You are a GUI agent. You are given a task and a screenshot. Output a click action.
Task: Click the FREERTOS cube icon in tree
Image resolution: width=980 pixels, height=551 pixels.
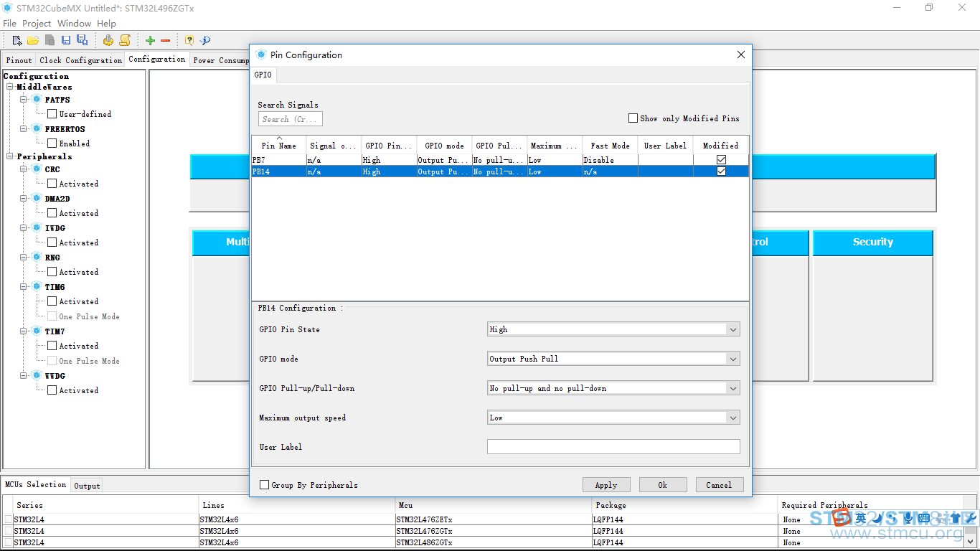[37, 129]
